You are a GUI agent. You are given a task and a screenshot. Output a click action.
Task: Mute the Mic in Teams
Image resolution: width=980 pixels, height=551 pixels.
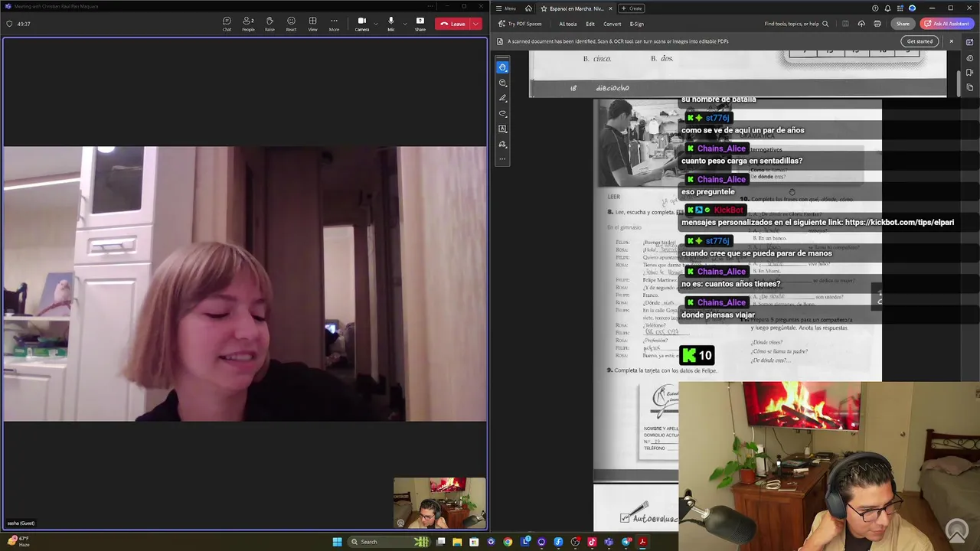click(x=390, y=24)
